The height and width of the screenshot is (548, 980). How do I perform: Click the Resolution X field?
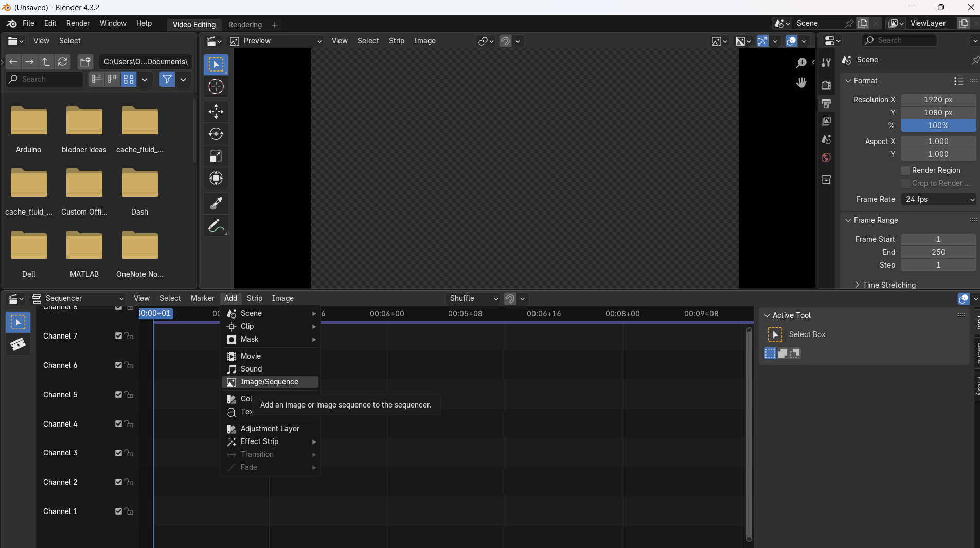click(x=938, y=100)
